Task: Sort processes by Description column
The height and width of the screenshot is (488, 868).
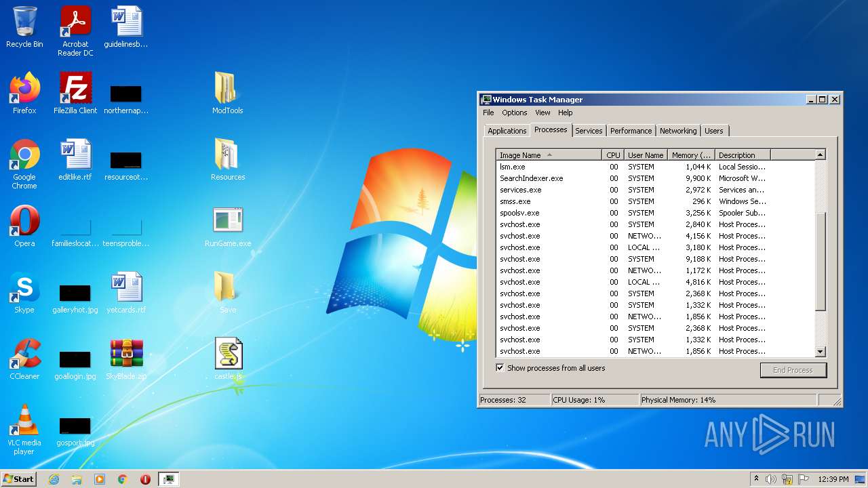Action: click(743, 155)
